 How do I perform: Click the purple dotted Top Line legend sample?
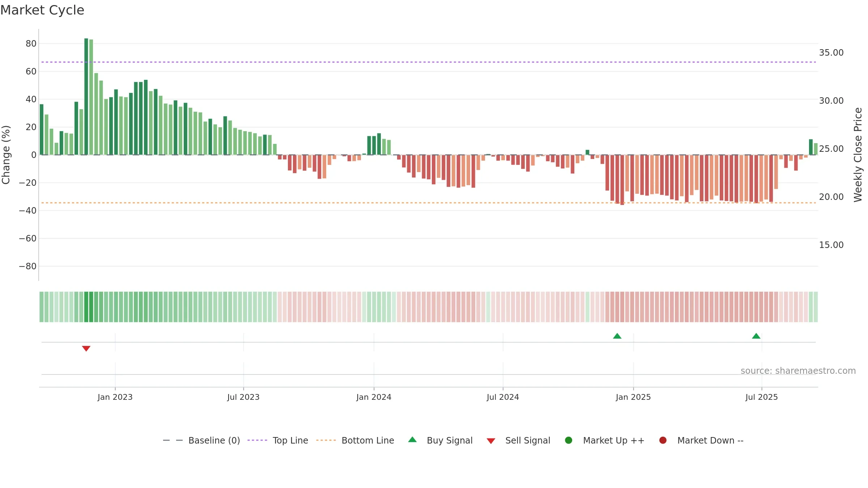click(257, 440)
